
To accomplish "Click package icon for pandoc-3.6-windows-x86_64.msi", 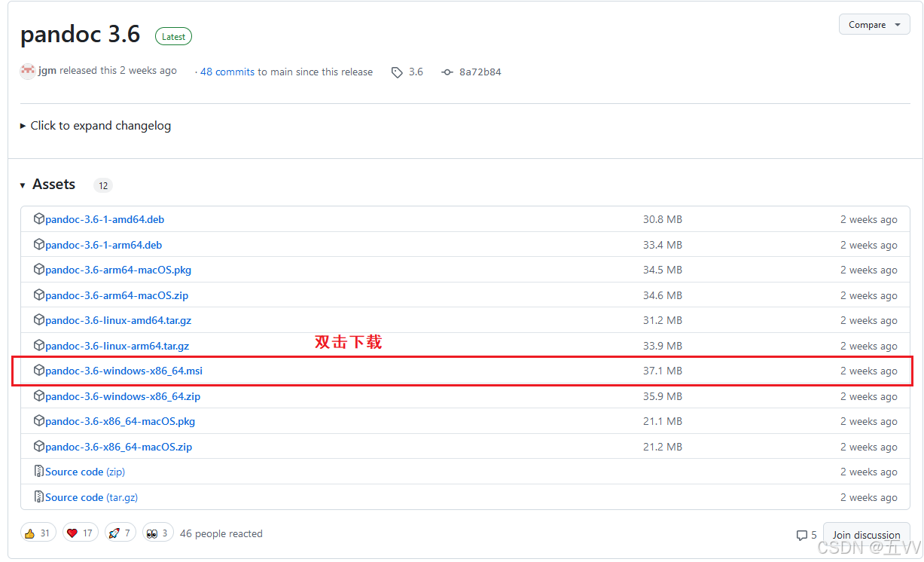I will pos(39,371).
